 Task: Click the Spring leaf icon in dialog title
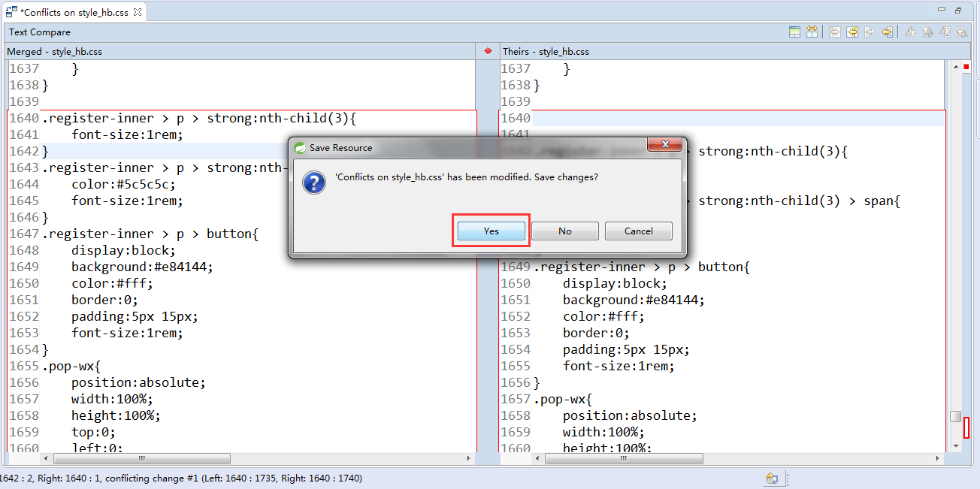point(301,147)
